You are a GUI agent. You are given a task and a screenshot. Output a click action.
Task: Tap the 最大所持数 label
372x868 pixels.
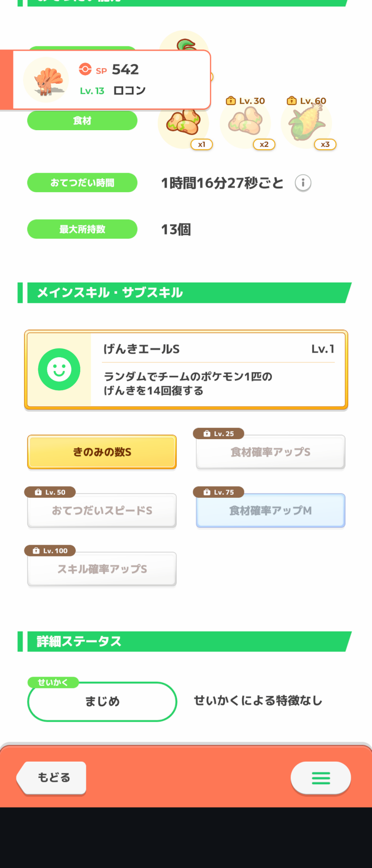(x=82, y=229)
